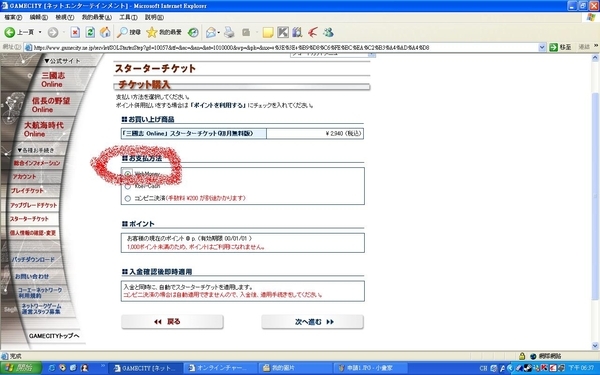Click the K-box toolbar icon
Image resolution: width=600 pixels, height=375 pixels.
[283, 33]
